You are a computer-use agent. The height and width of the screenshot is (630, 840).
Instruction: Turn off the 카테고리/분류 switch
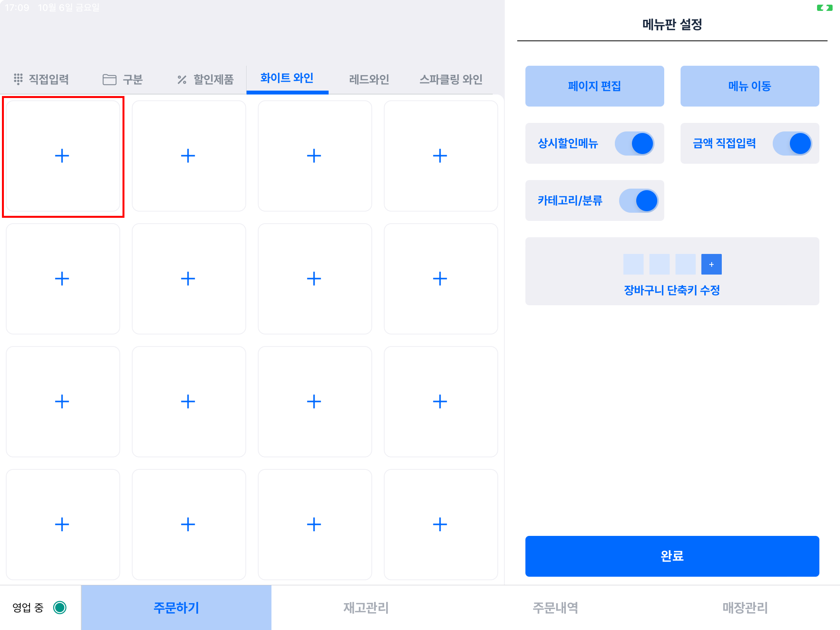(x=639, y=201)
